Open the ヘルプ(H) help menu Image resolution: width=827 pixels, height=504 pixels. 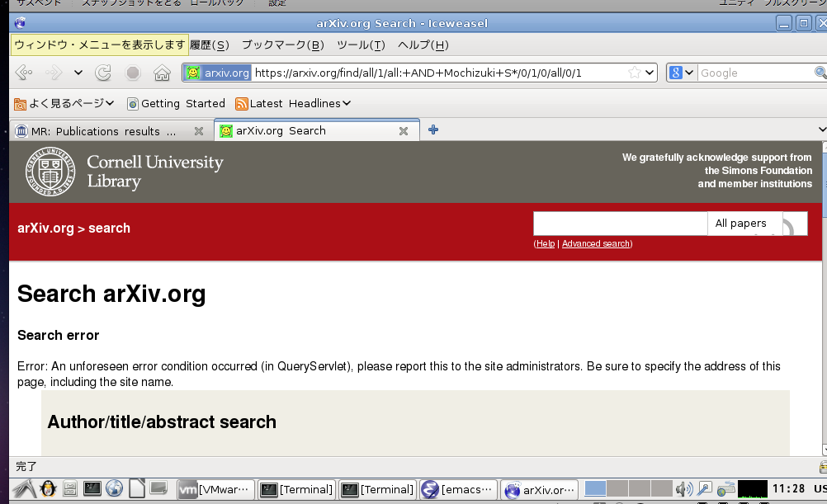(x=423, y=45)
